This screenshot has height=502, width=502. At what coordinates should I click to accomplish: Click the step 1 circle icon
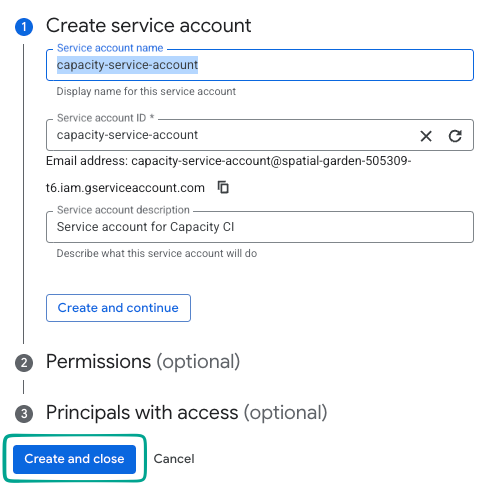24,27
